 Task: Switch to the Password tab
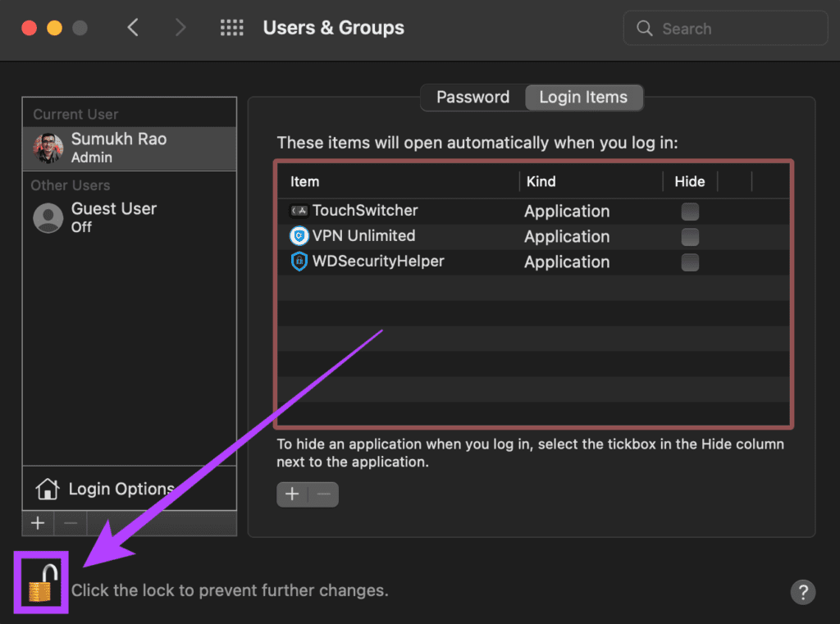pos(472,97)
